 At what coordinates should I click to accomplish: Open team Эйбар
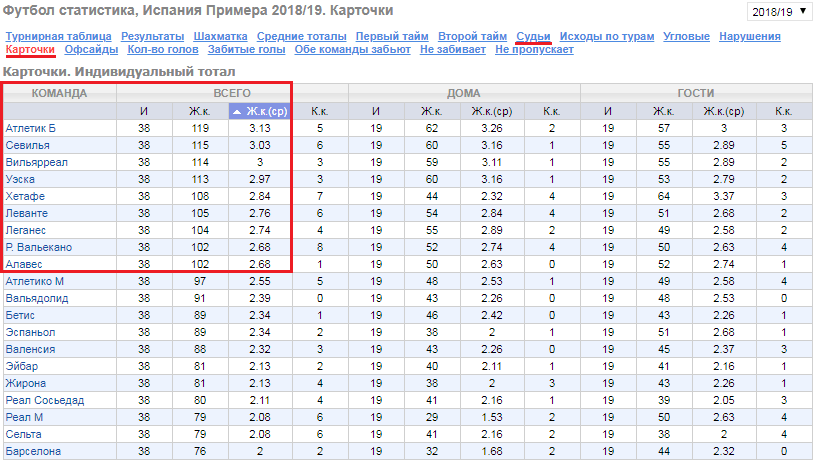click(22, 366)
